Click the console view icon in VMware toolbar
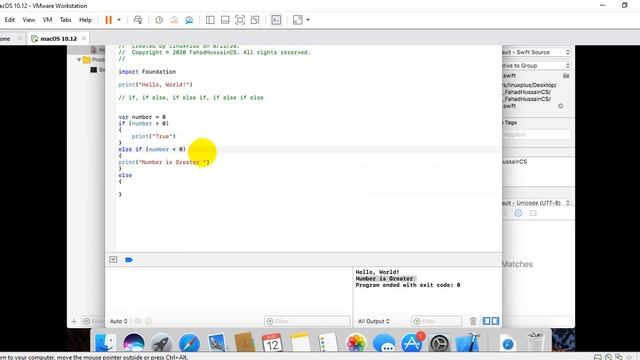Screen dimensions: 640x360 (x=276, y=20)
